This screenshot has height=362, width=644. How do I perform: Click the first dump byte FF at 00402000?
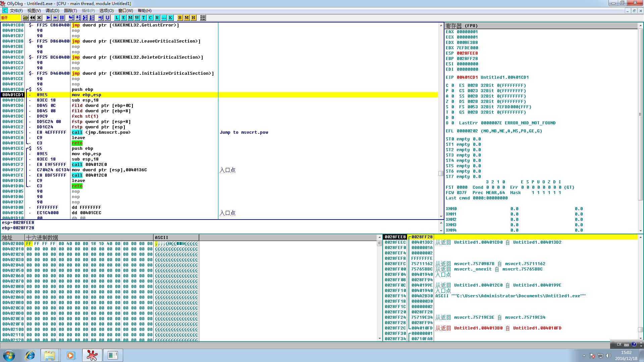(x=29, y=244)
